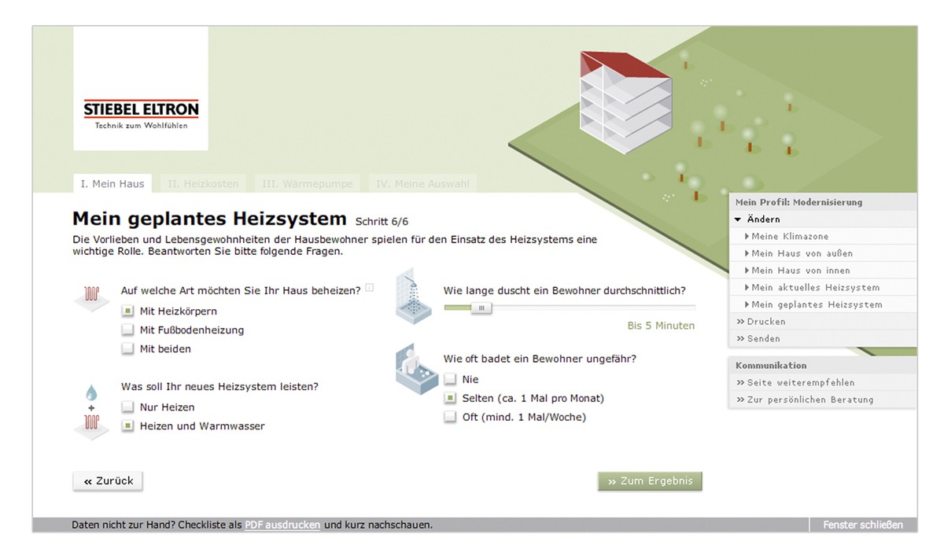This screenshot has width=944, height=560.
Task: Open Meine Klimazone in profile sidebar
Action: coord(790,237)
